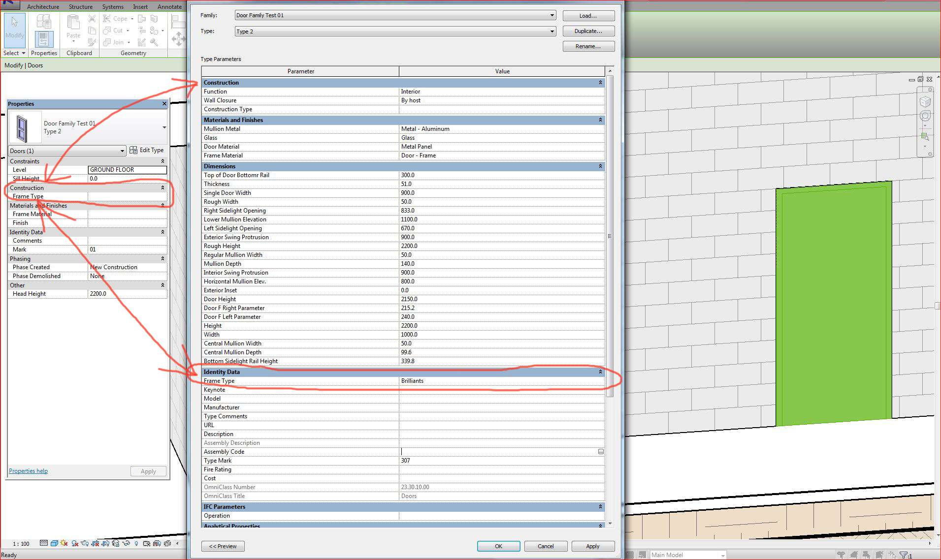The width and height of the screenshot is (941, 560).
Task: Collapse the Identity Data group in dialog
Action: 600,372
